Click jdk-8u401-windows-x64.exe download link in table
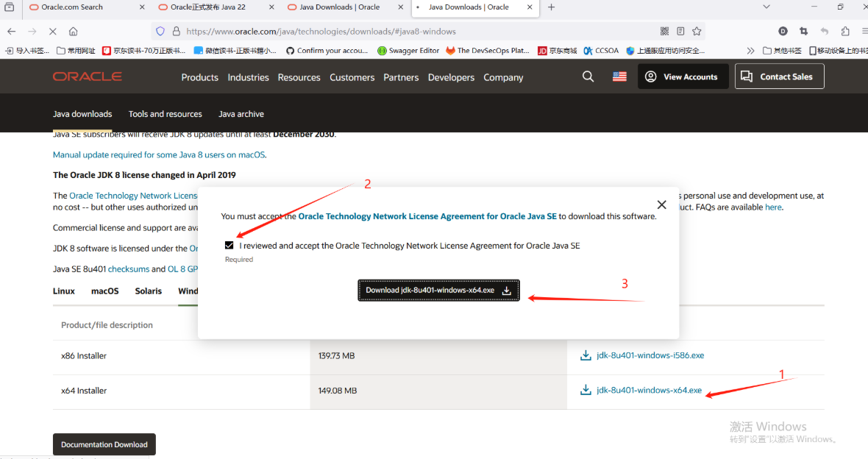 coord(650,391)
